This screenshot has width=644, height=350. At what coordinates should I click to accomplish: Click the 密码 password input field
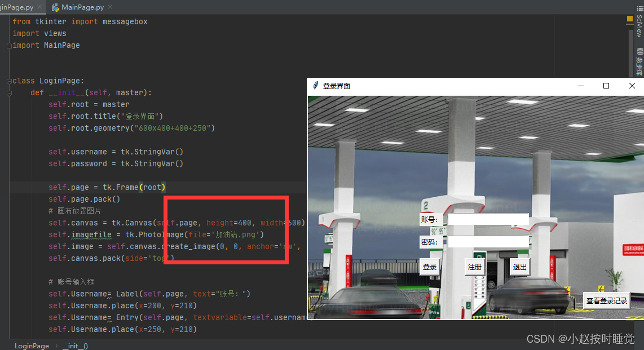point(488,242)
